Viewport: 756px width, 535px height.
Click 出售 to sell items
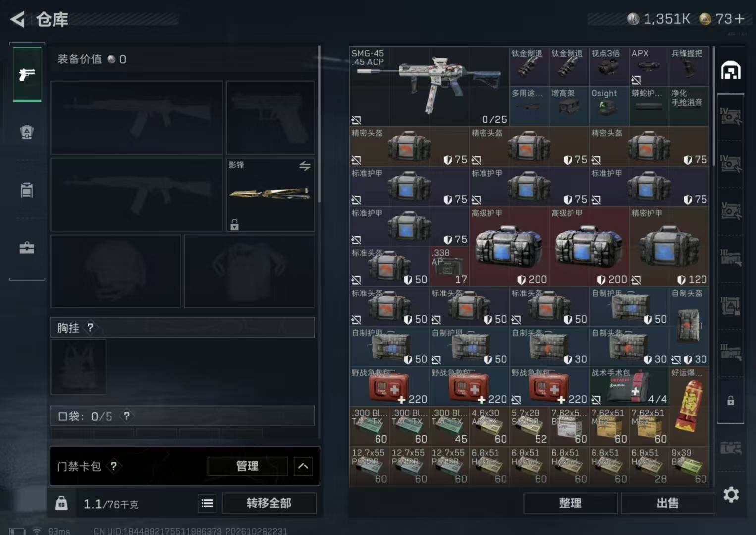[x=667, y=503]
